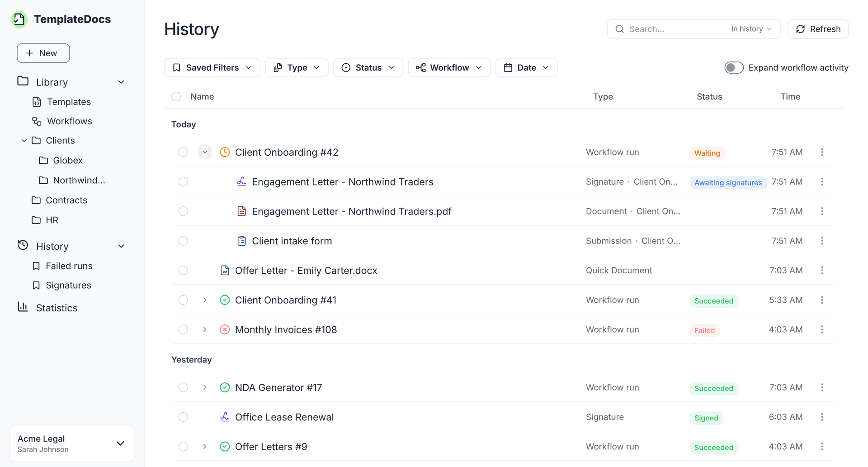Open more options for Client Onboarding #42
Screen dimensions: 868x467
tap(822, 152)
